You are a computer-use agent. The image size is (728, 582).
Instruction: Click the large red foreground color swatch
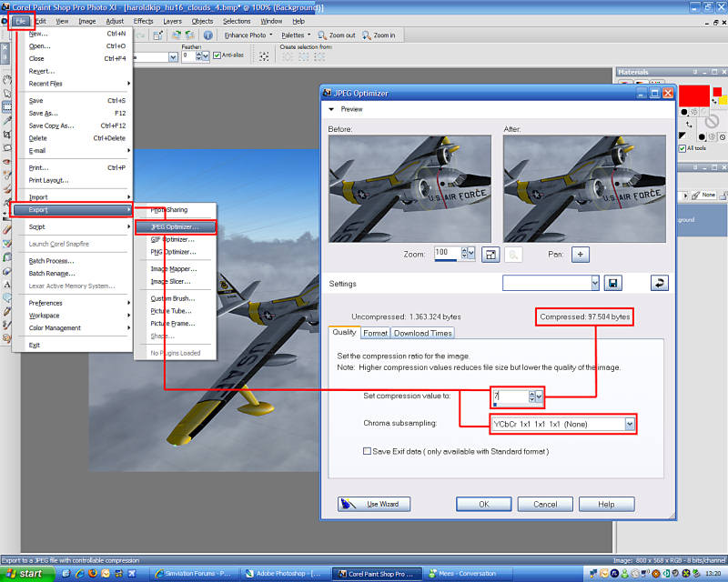(693, 93)
